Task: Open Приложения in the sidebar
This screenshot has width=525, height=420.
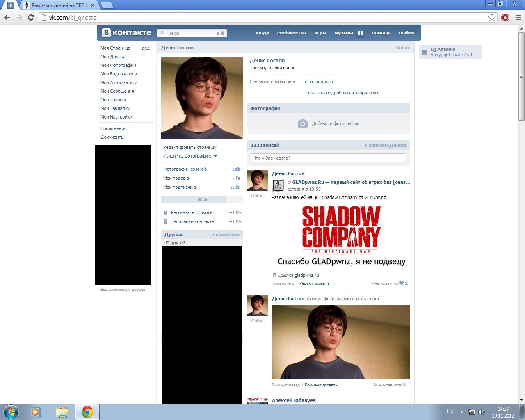Action: tap(114, 128)
